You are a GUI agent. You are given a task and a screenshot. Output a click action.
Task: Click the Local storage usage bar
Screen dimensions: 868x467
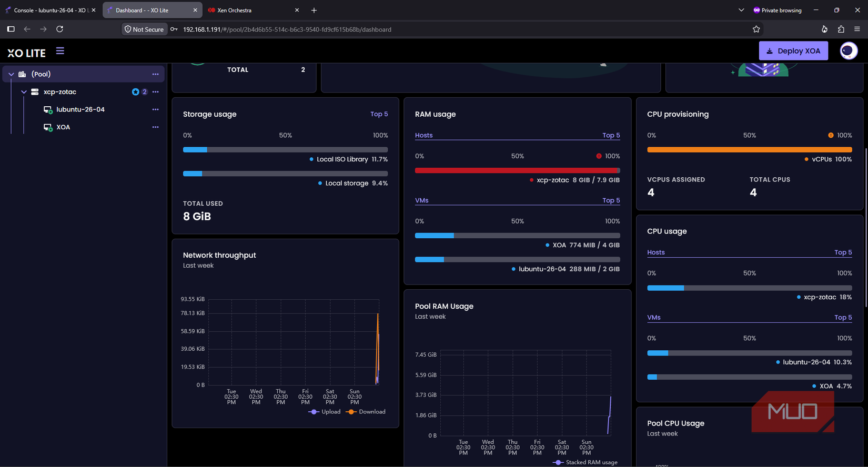pos(285,174)
